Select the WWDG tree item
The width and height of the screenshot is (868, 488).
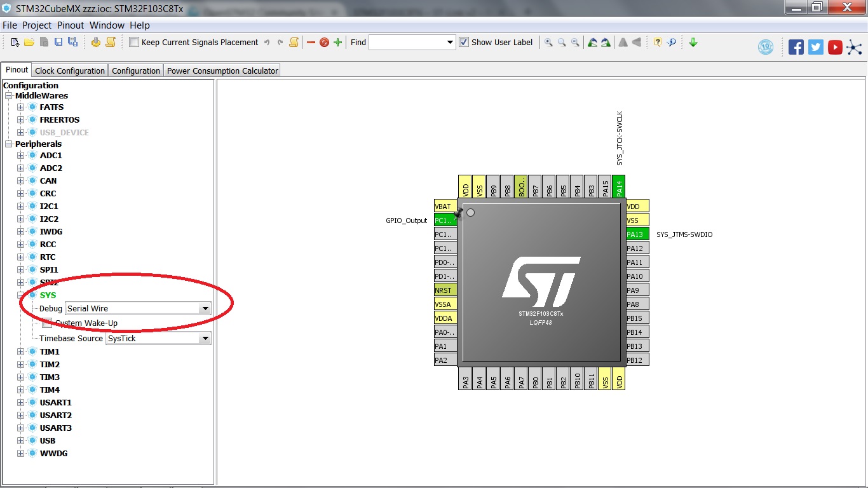click(x=53, y=453)
